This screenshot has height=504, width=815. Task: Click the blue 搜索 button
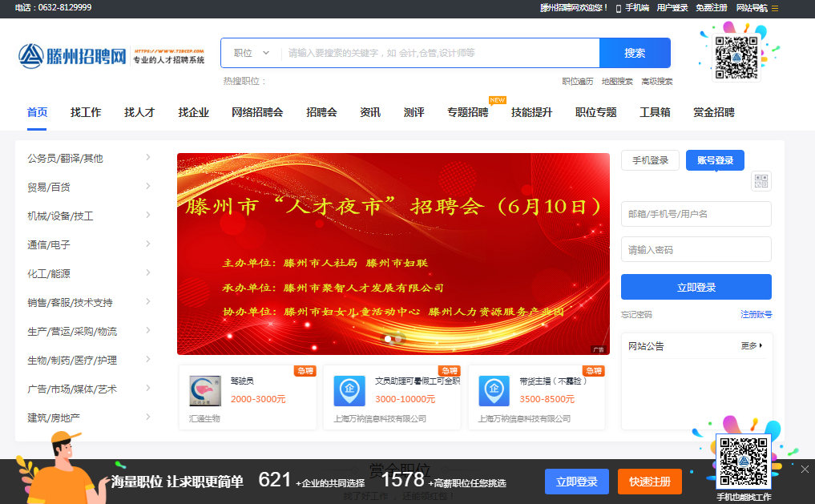pyautogui.click(x=635, y=53)
